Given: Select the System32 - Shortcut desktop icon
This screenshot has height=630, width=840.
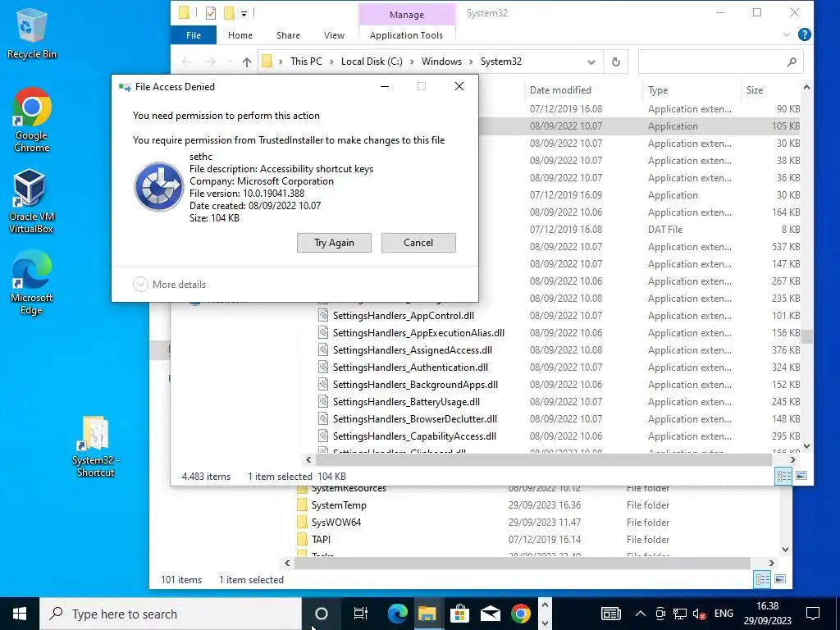Looking at the screenshot, I should [x=95, y=445].
